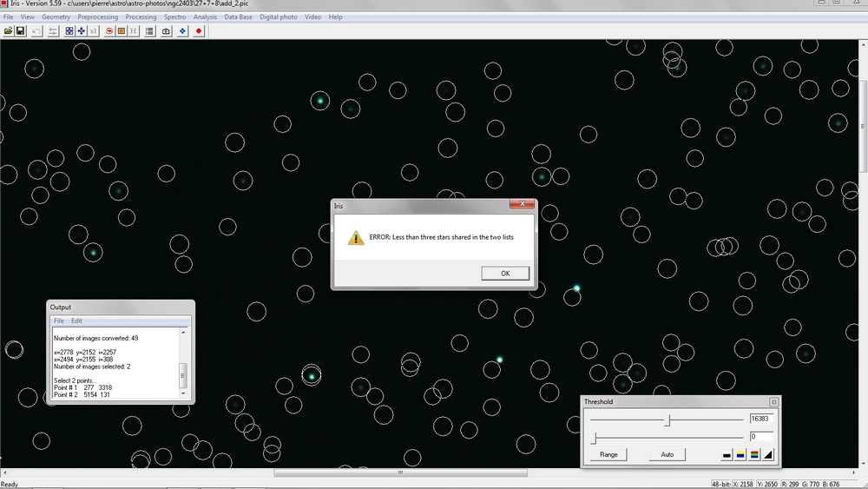Click the black triangle ramp icon in Threshold

[768, 455]
